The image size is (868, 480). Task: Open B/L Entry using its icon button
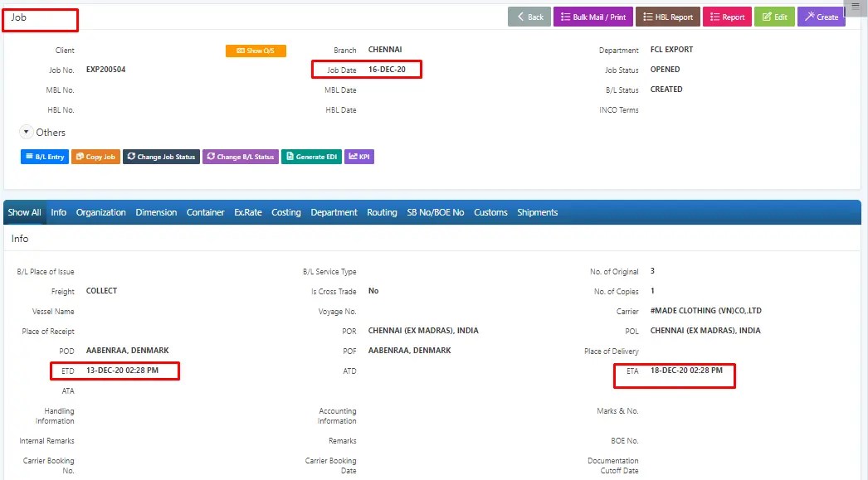(31, 156)
